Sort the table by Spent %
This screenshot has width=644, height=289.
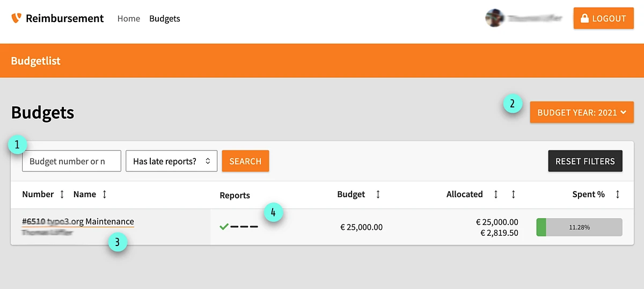point(617,194)
